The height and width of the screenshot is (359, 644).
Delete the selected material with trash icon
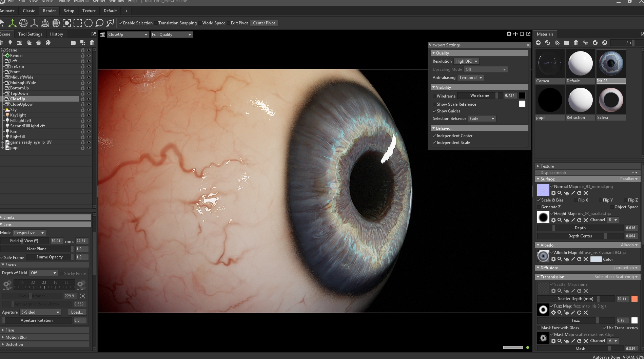[x=576, y=43]
